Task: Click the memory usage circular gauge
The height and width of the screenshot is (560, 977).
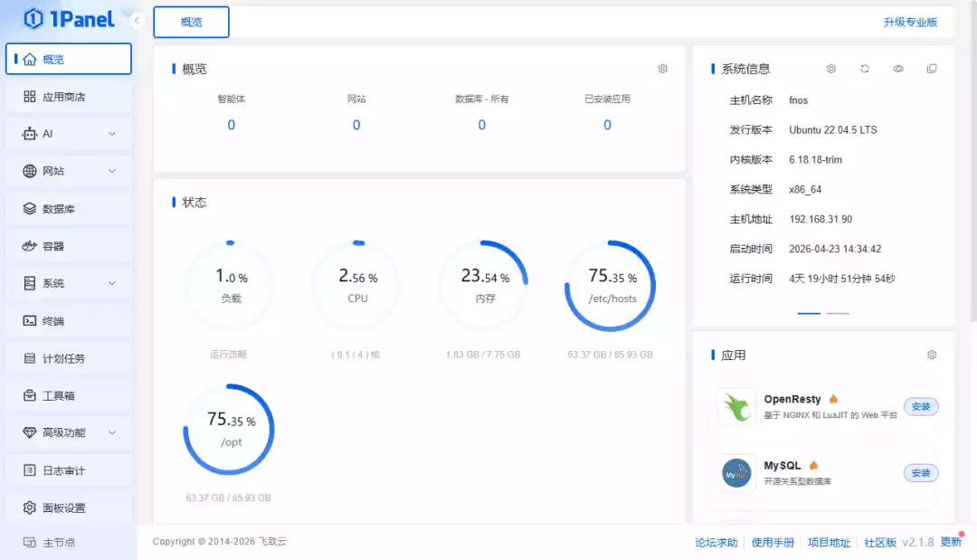Action: coord(484,286)
